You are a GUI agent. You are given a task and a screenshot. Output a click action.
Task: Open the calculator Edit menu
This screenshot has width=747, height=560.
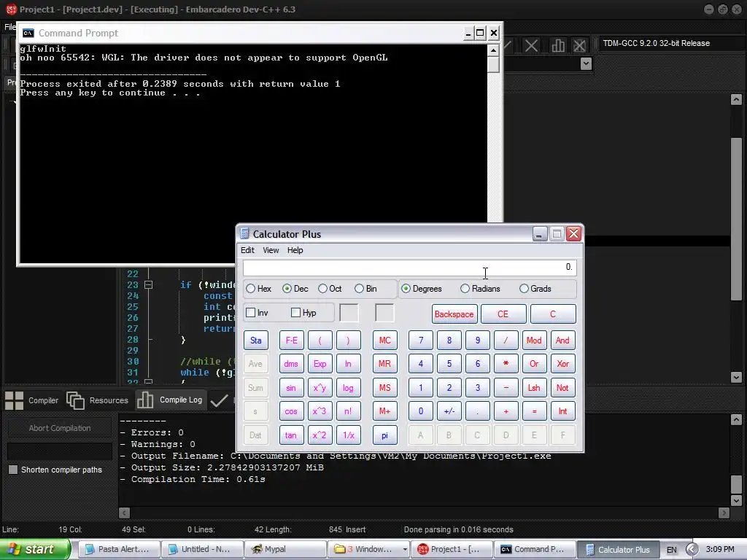[247, 250]
